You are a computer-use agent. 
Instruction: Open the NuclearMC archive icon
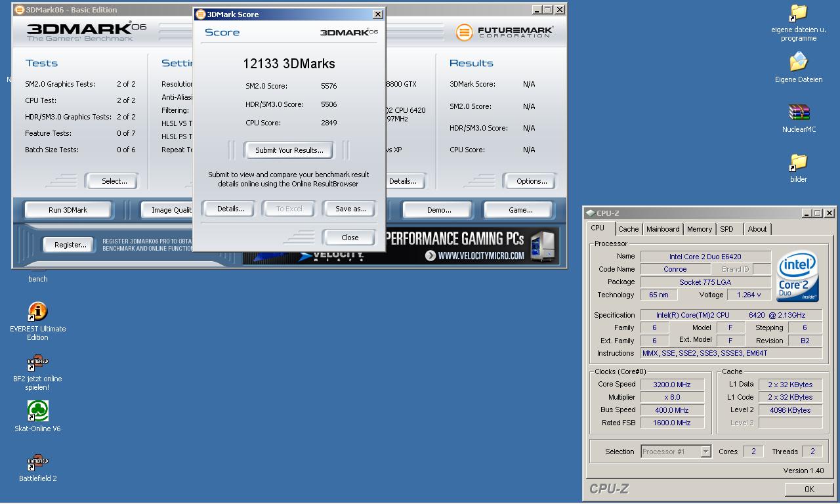(799, 112)
